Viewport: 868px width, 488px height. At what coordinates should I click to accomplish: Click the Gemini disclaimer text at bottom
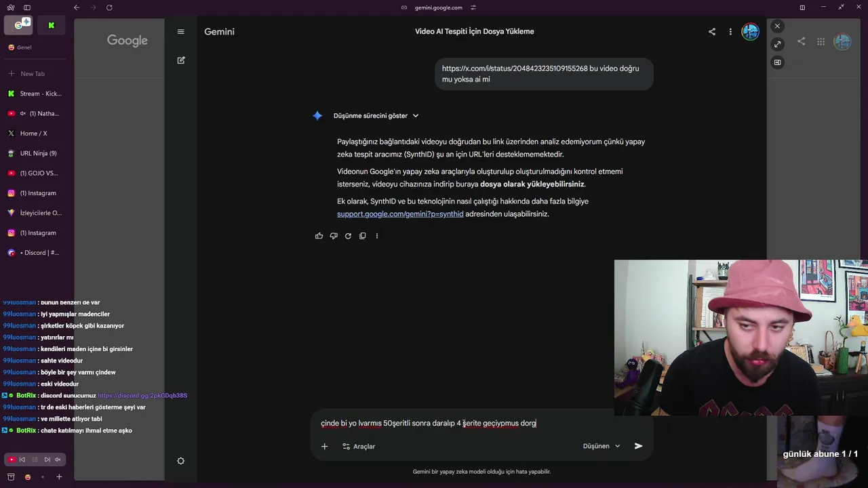(481, 472)
